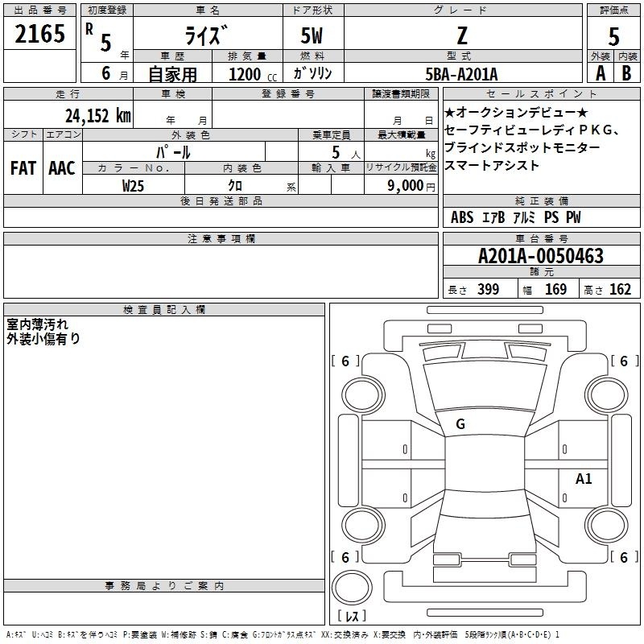Select the lot number 2165
This screenshot has height=644, width=644.
click(40, 35)
